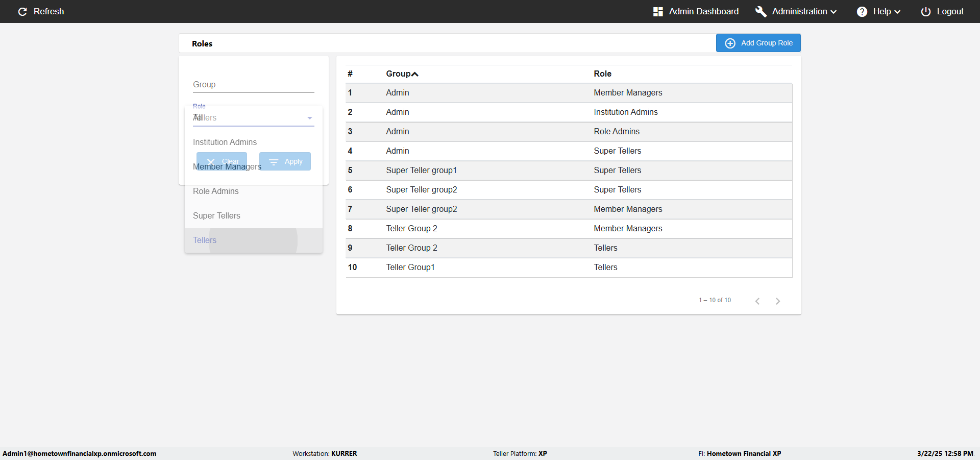This screenshot has height=460, width=980.
Task: Open Admin Dashboard via its grid icon
Action: click(658, 11)
